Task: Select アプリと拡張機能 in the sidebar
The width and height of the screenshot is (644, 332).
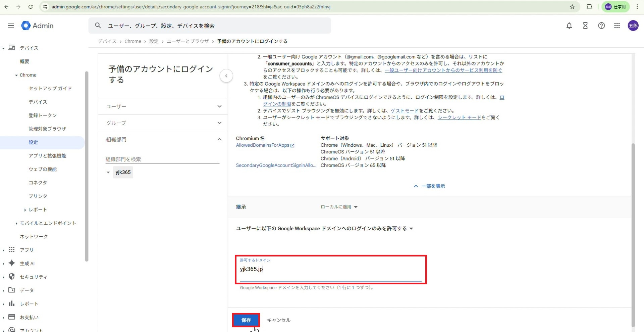Action: (47, 156)
